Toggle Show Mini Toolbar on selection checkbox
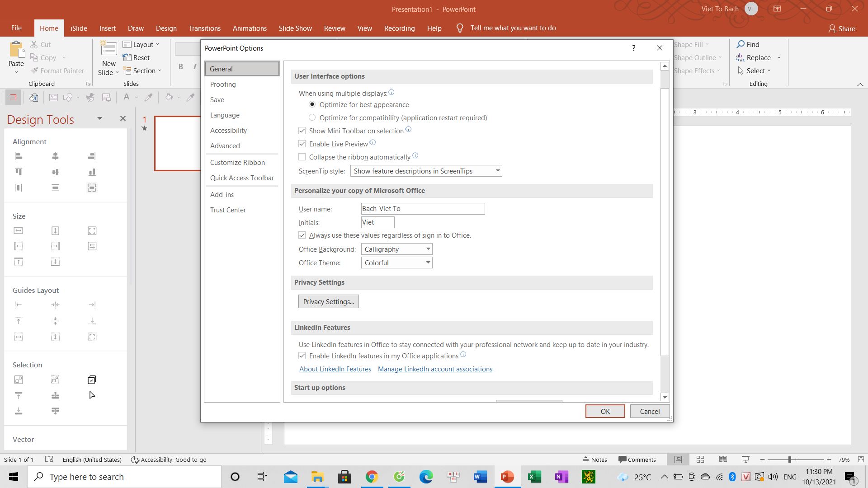Viewport: 868px width, 488px height. [x=302, y=131]
